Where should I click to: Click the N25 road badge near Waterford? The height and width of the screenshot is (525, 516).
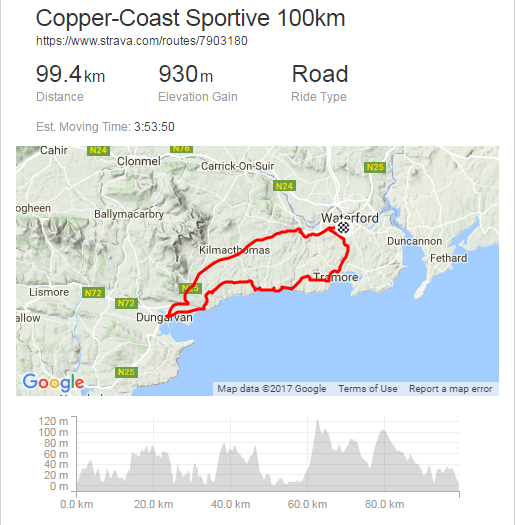(375, 167)
